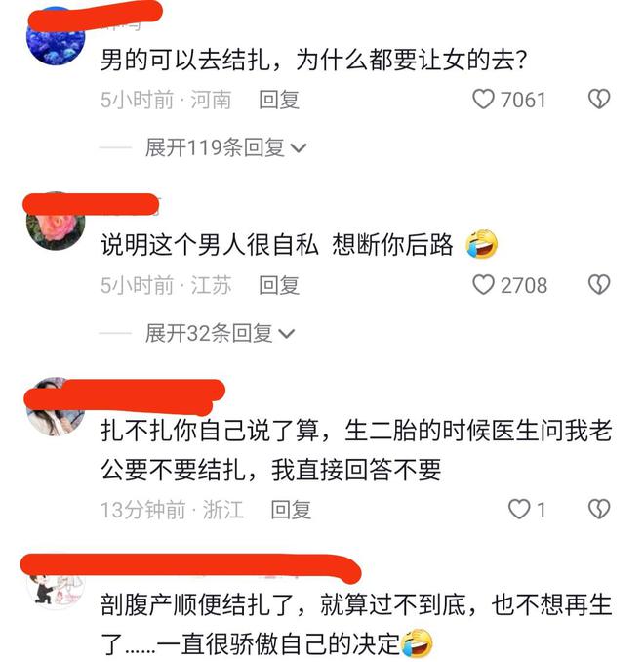Click chevron arrow beside 展开119条回复
Screen dimensions: 644x662
click(299, 148)
